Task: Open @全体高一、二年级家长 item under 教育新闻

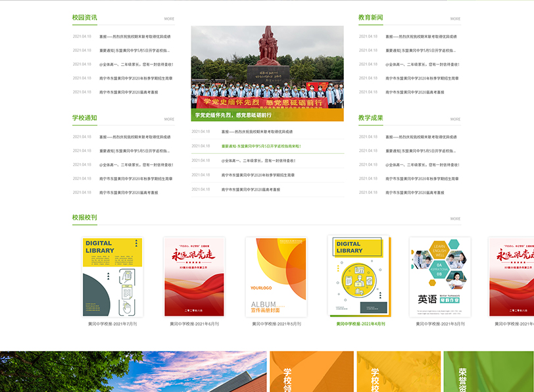Action: pos(422,64)
